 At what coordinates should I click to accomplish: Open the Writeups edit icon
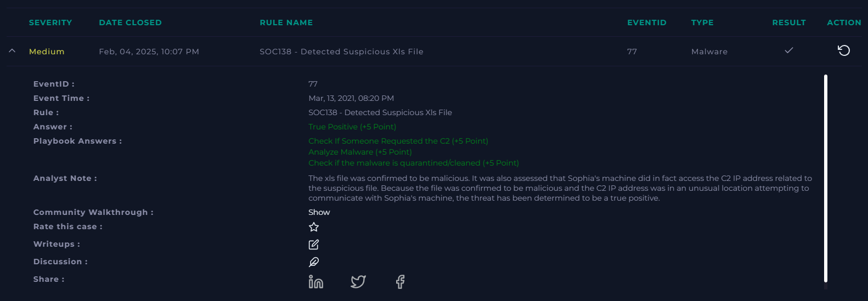click(314, 245)
